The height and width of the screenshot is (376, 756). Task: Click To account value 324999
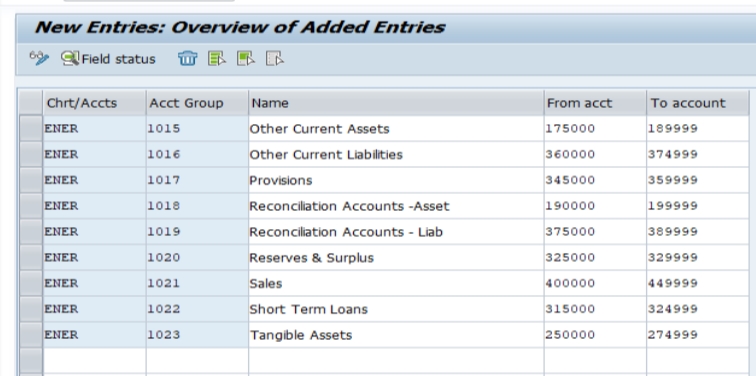698,309
